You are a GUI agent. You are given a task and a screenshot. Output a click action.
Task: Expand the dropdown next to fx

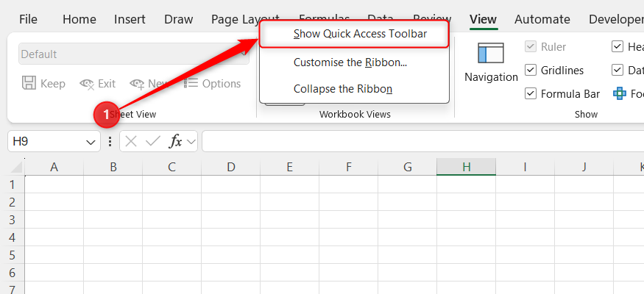191,142
